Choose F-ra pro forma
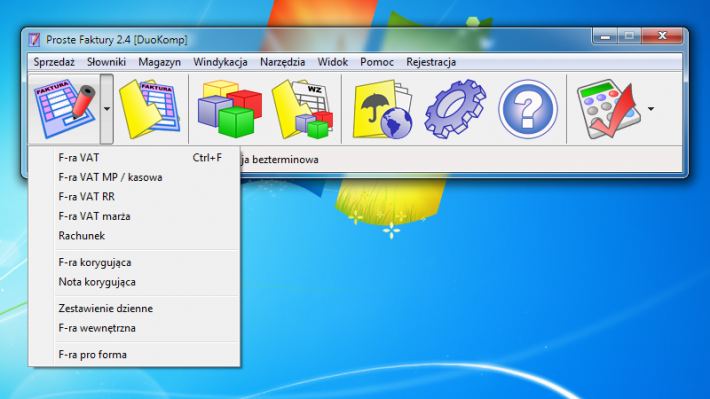This screenshot has height=399, width=710. [x=134, y=355]
